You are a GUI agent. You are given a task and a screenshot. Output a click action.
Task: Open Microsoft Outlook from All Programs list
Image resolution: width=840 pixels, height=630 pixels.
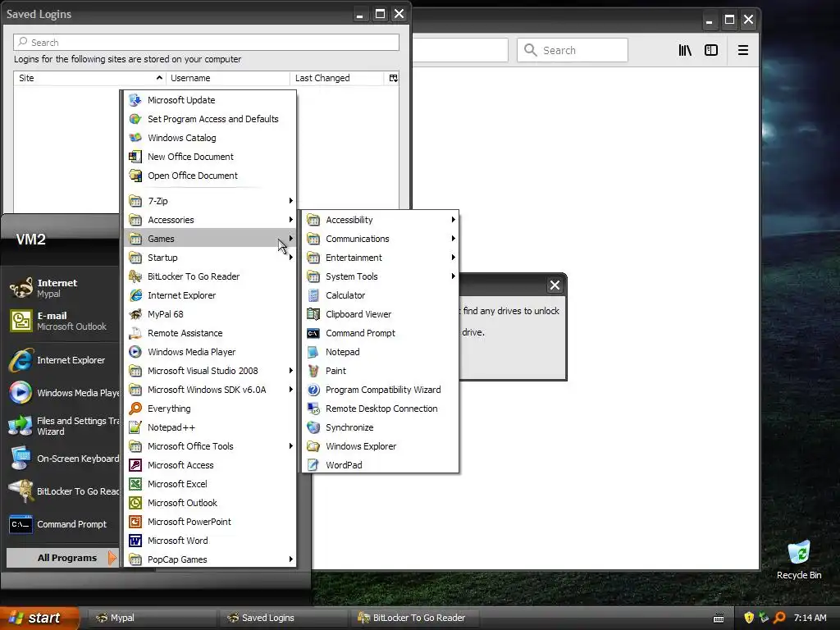[x=210, y=503]
